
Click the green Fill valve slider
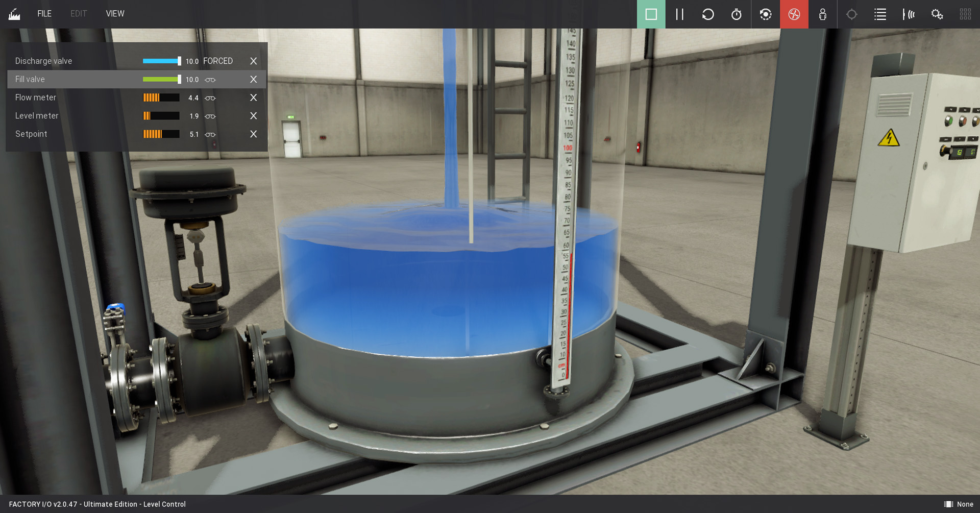pos(161,80)
